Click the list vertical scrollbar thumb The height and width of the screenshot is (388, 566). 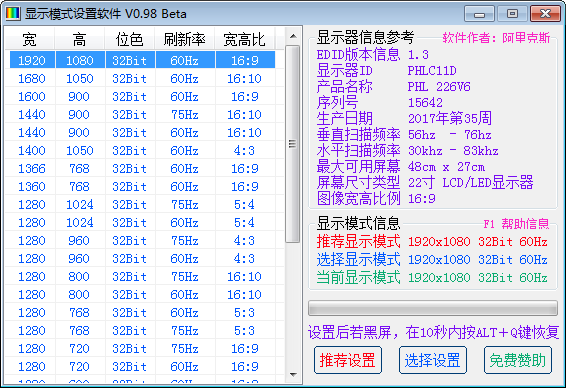293,144
